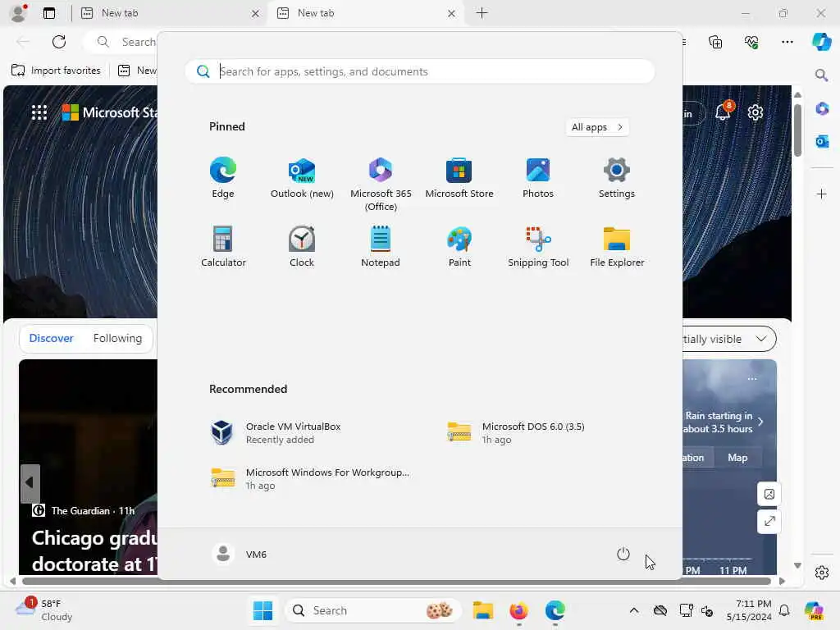This screenshot has width=840, height=630.
Task: Switch to Edge on the taskbar
Action: click(x=555, y=610)
